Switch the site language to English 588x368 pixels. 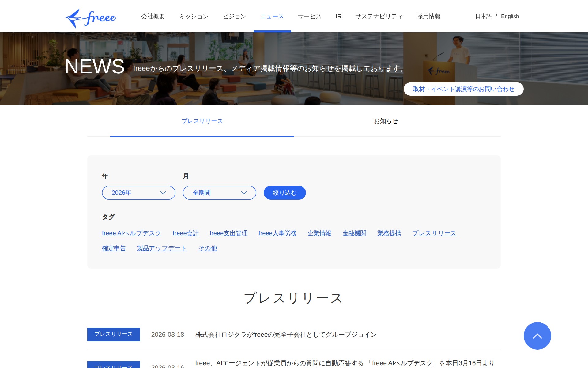point(510,16)
